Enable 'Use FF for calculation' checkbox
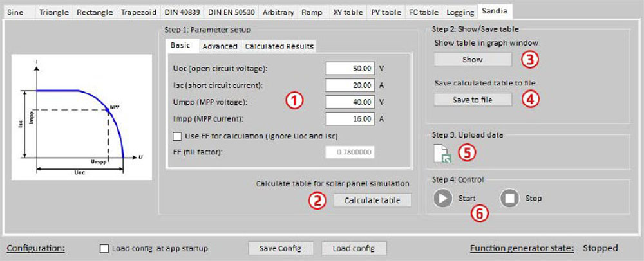The width and height of the screenshot is (644, 261). point(178,136)
